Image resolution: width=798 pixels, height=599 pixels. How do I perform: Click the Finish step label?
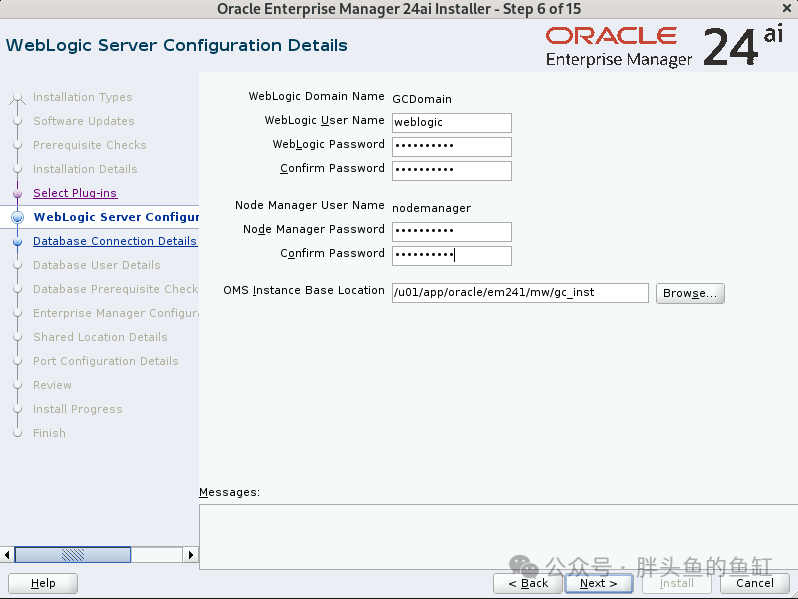tap(49, 433)
